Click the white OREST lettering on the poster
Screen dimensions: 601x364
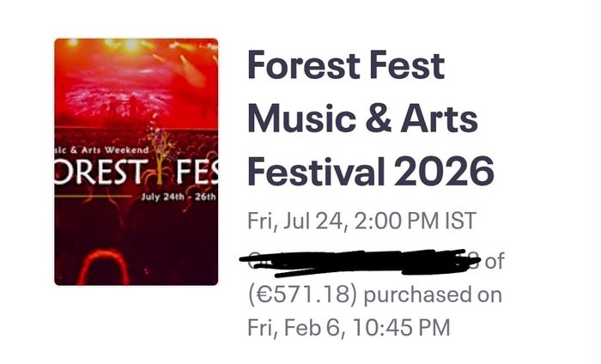tap(101, 172)
